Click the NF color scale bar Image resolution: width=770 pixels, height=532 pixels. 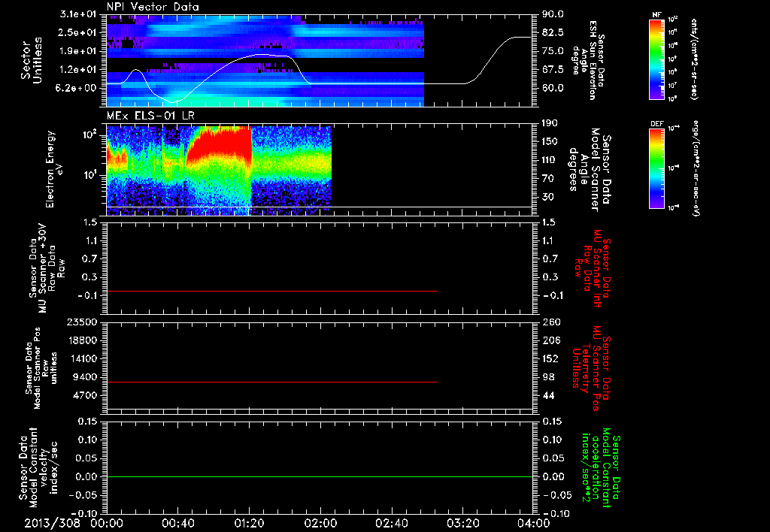pyautogui.click(x=657, y=59)
